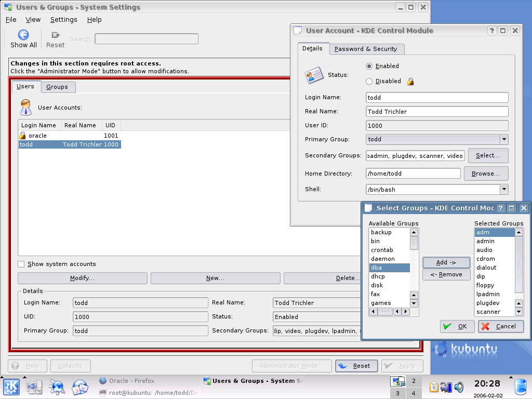Launch Kontact mail icon in the panel

point(79,387)
